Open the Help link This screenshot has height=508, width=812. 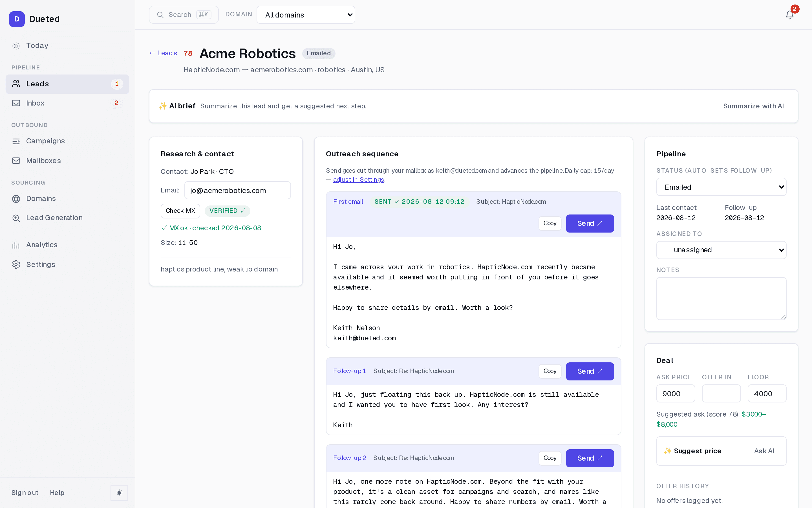(57, 493)
